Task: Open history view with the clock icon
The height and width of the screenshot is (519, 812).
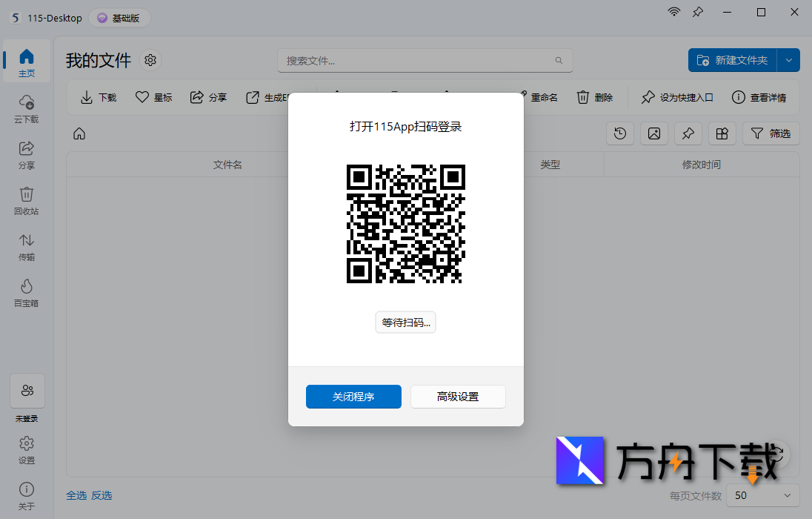Action: click(619, 133)
